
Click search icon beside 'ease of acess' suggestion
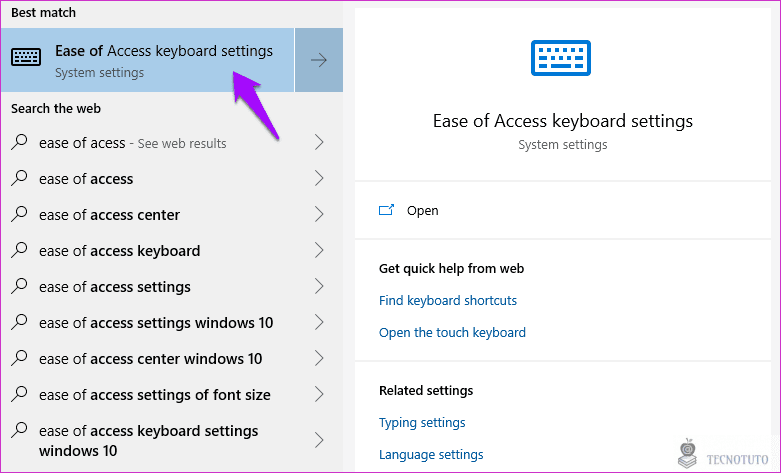(19, 142)
